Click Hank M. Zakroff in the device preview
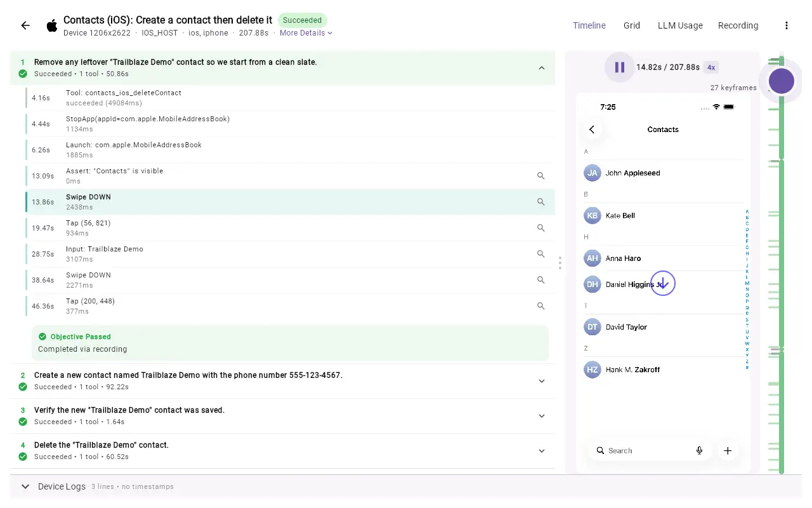 click(632, 370)
